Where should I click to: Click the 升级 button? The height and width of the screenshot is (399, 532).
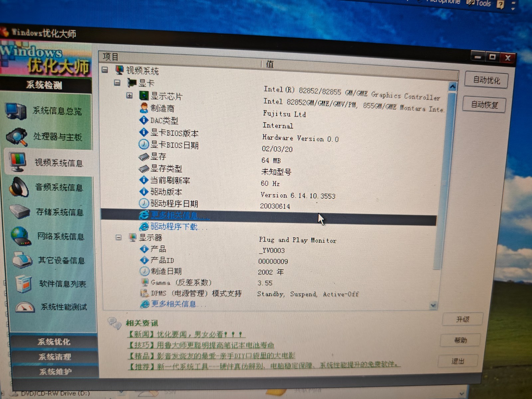click(x=463, y=319)
